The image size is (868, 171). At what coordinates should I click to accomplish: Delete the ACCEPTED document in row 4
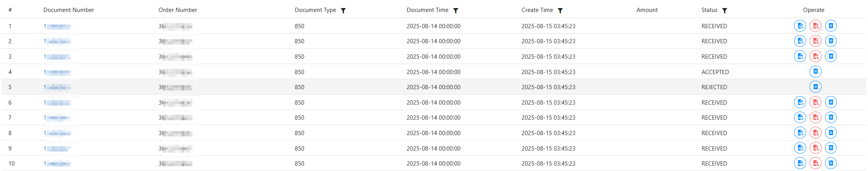pyautogui.click(x=815, y=71)
